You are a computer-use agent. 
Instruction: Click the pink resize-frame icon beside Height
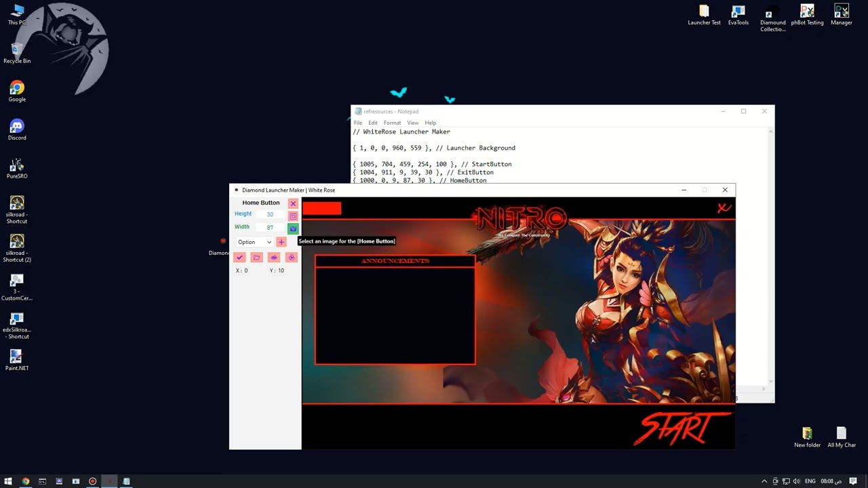point(293,216)
